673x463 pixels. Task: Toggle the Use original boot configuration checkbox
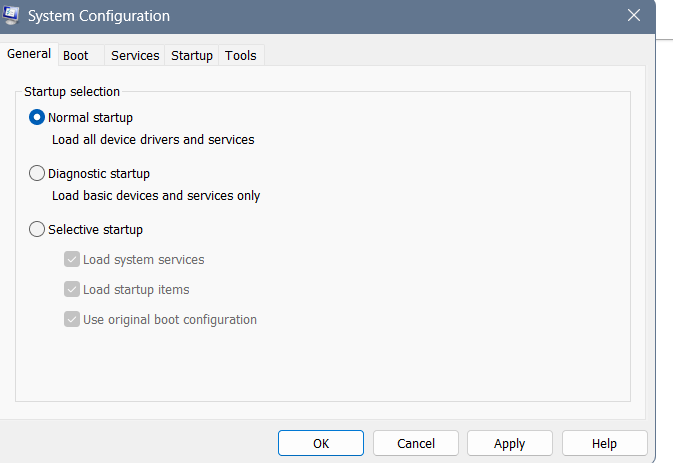[x=72, y=319]
